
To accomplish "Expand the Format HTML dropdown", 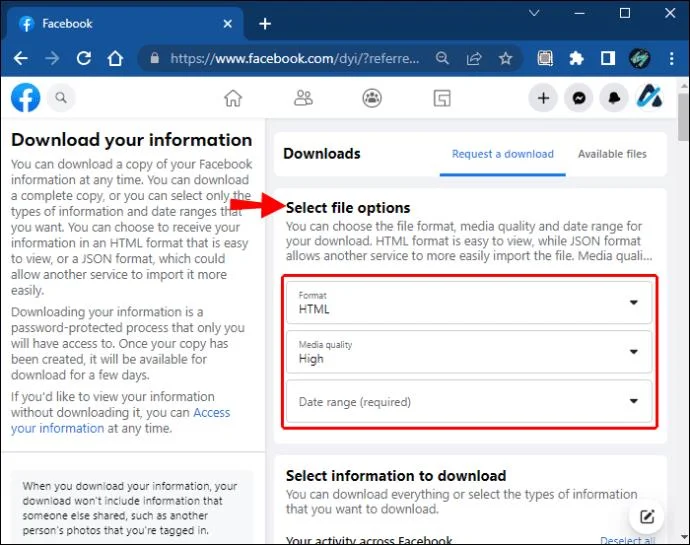I will pyautogui.click(x=469, y=302).
